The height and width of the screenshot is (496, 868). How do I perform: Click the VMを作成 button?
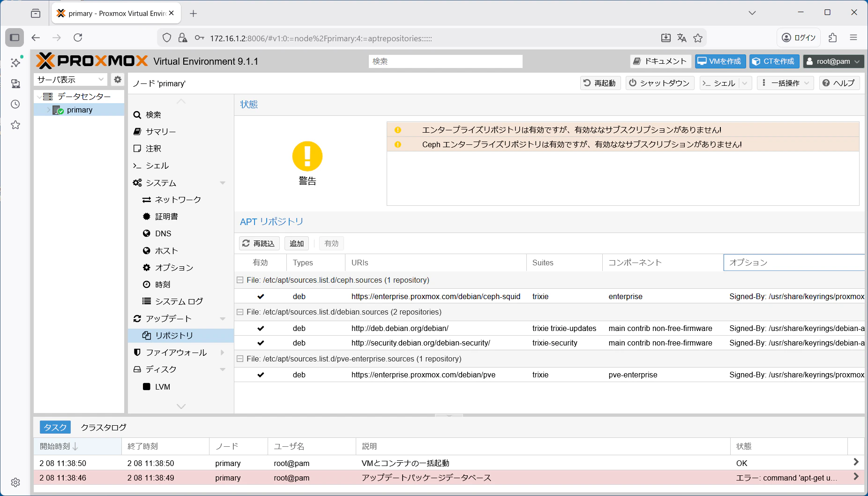click(720, 61)
